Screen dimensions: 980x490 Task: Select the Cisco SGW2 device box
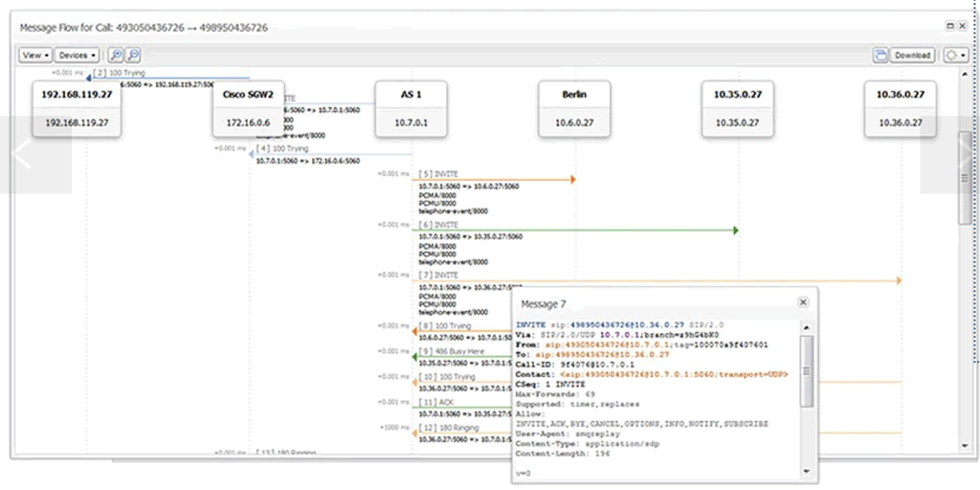coord(248,108)
